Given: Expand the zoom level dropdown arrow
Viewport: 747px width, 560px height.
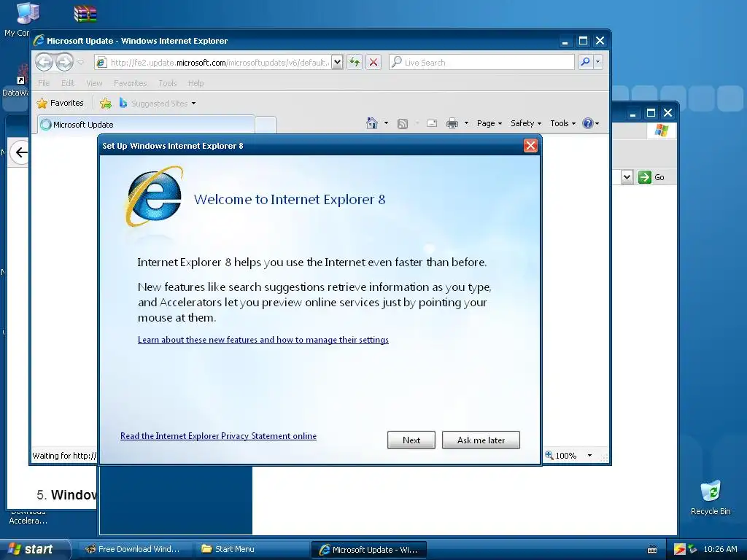Looking at the screenshot, I should [589, 456].
